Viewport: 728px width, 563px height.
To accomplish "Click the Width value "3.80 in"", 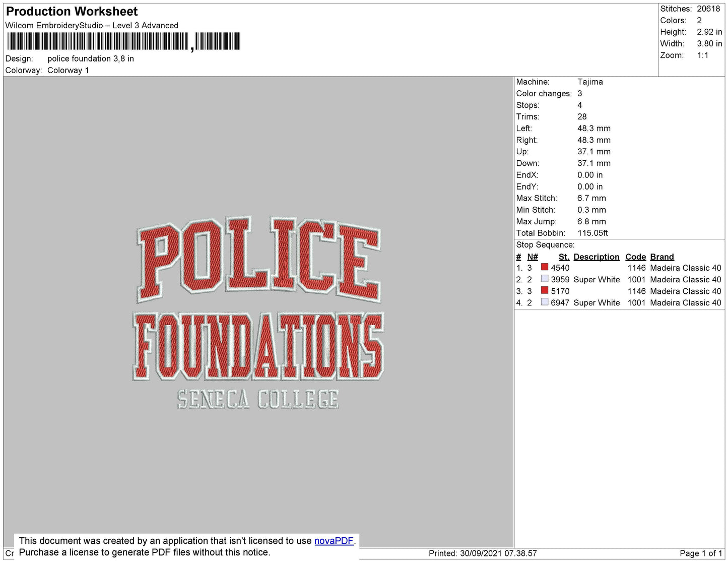I will [x=709, y=43].
